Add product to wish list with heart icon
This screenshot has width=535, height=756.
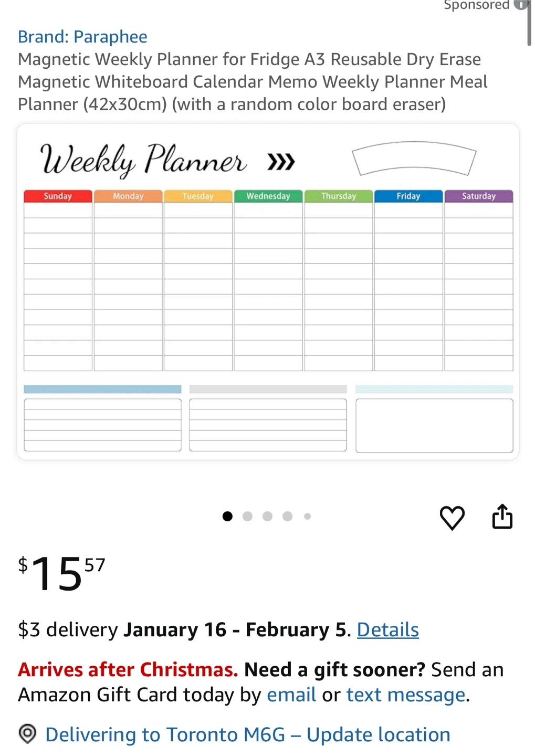452,518
